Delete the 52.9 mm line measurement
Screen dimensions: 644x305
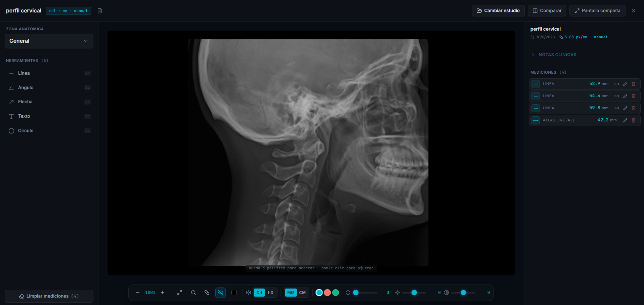pos(634,84)
